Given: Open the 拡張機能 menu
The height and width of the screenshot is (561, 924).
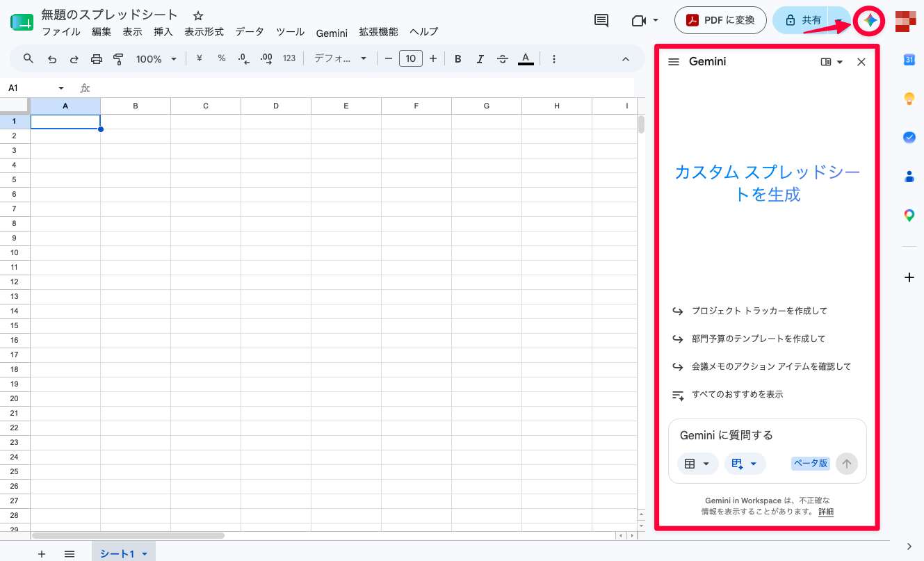Looking at the screenshot, I should (378, 32).
